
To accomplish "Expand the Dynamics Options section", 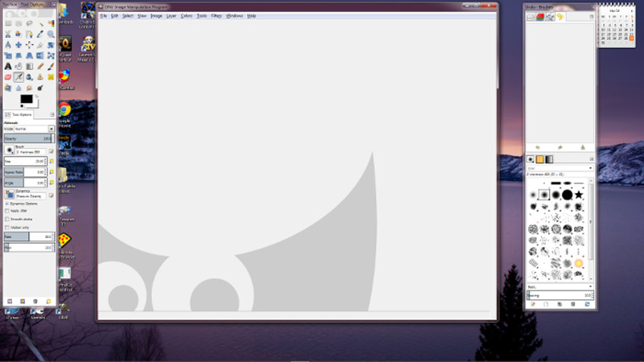I will 7,203.
